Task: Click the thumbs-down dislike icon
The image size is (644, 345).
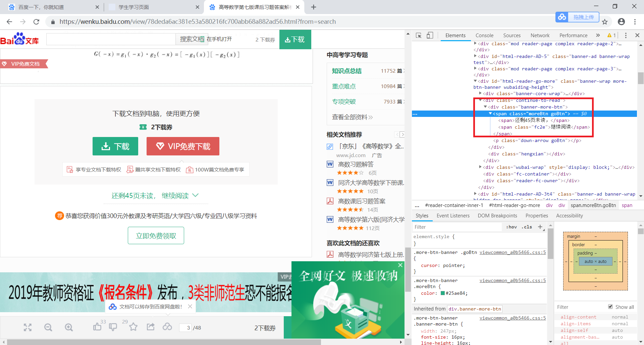Action: (x=113, y=327)
